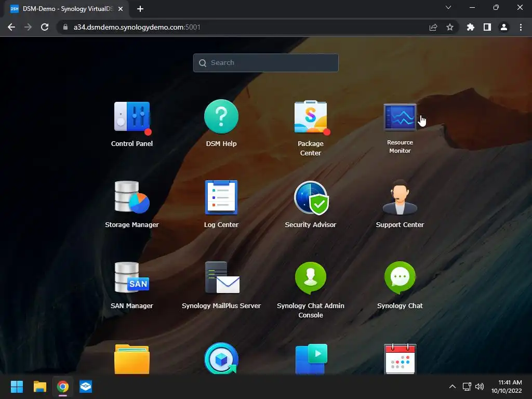Open Log Center
532x399 pixels.
(x=221, y=197)
